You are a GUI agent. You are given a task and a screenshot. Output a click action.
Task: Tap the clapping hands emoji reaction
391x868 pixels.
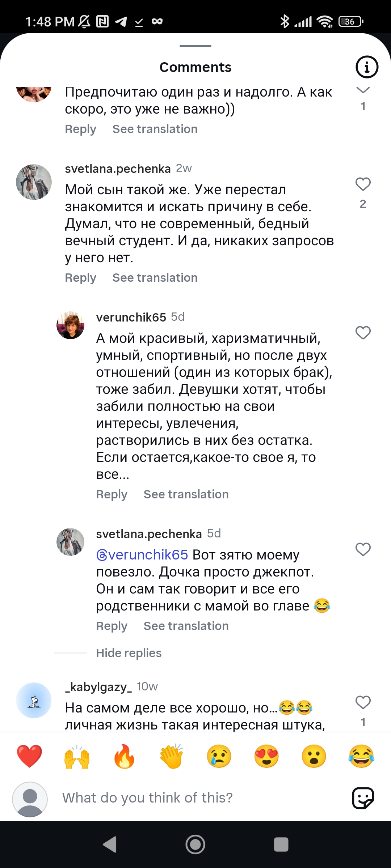pyautogui.click(x=172, y=756)
